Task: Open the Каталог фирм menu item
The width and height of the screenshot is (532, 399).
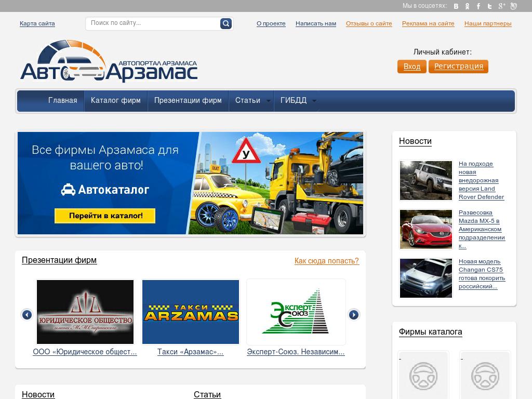Action: pyautogui.click(x=115, y=101)
